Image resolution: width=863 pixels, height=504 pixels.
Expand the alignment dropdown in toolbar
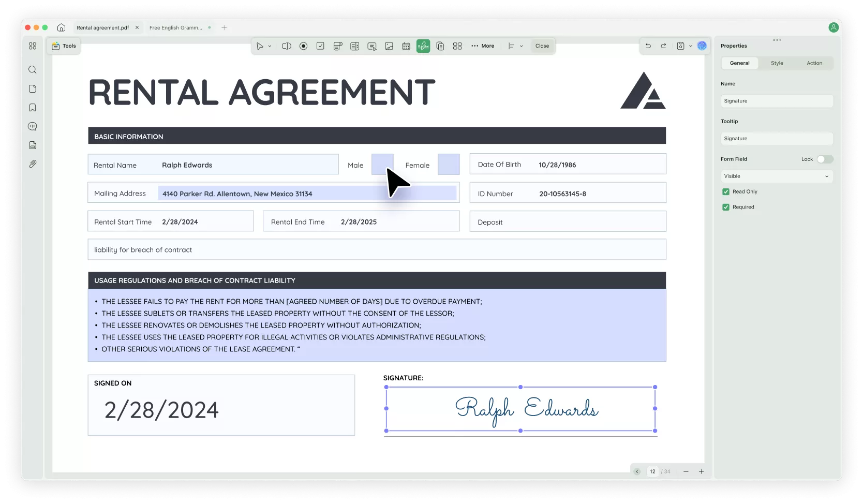click(522, 46)
